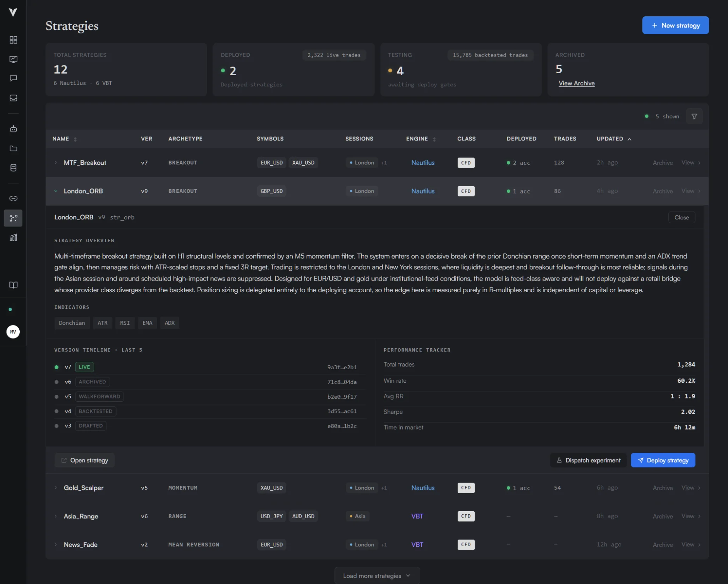Click the '2,322 live trades' badge
The image size is (728, 584).
pos(334,55)
